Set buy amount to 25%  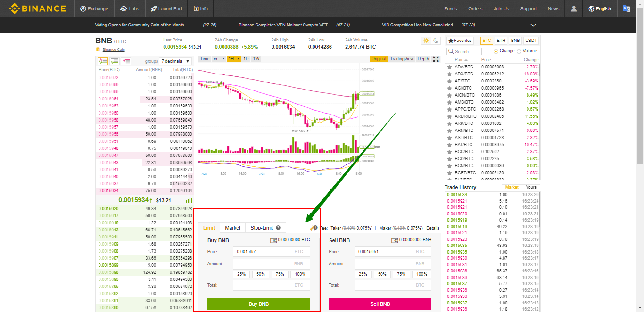click(x=241, y=274)
